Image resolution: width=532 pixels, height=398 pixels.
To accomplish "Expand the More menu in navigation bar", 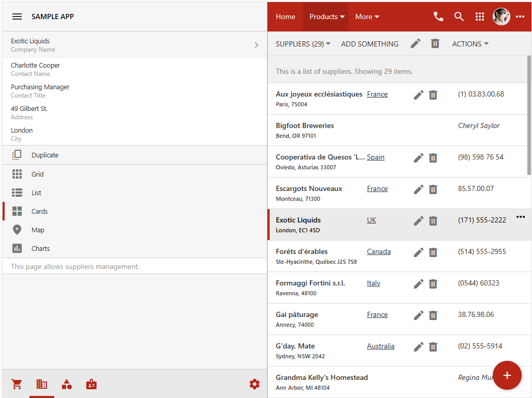I will click(x=367, y=17).
